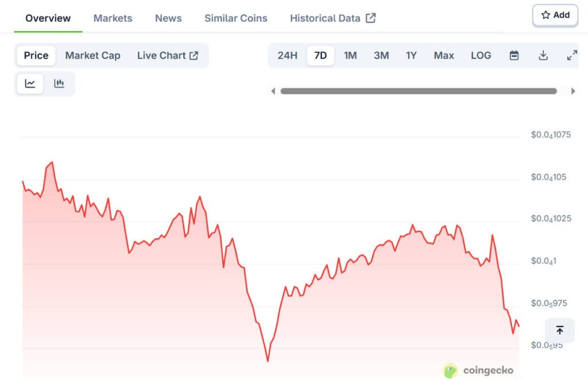Choose the 1M time range
This screenshot has height=380, width=588.
(350, 56)
